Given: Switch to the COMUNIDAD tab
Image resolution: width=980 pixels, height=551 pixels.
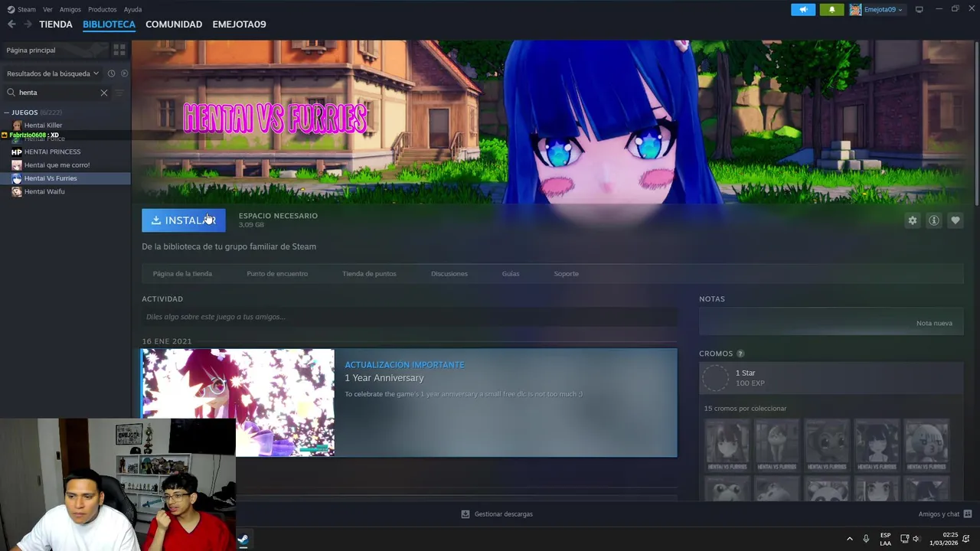Looking at the screenshot, I should [x=174, y=24].
